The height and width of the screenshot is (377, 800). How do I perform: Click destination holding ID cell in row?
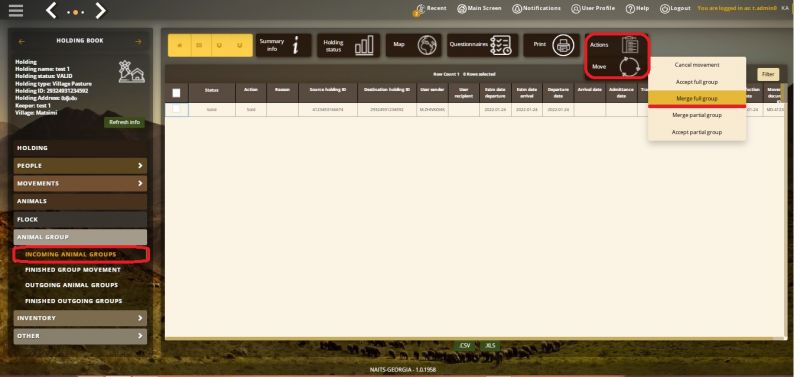pyautogui.click(x=387, y=110)
